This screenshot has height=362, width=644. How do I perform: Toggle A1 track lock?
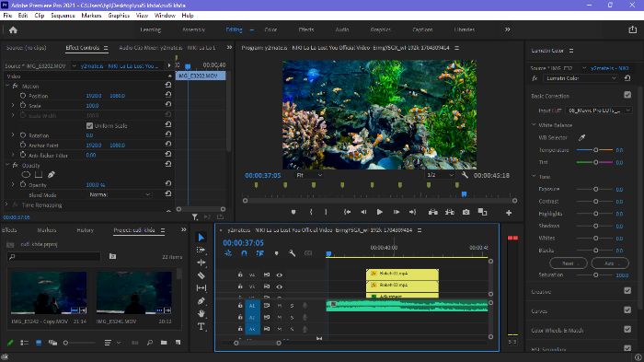[x=240, y=305]
